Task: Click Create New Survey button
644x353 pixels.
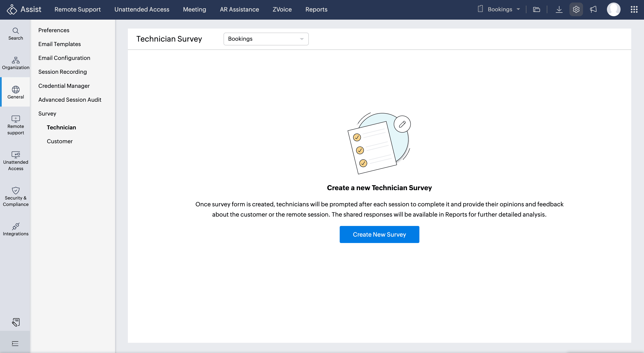Action: [379, 234]
